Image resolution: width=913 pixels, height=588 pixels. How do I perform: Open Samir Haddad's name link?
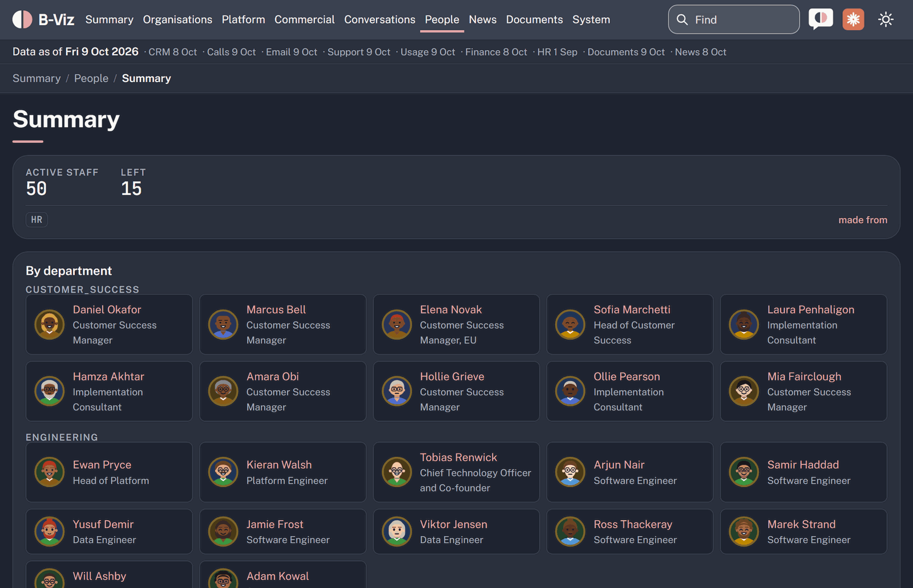pos(803,465)
